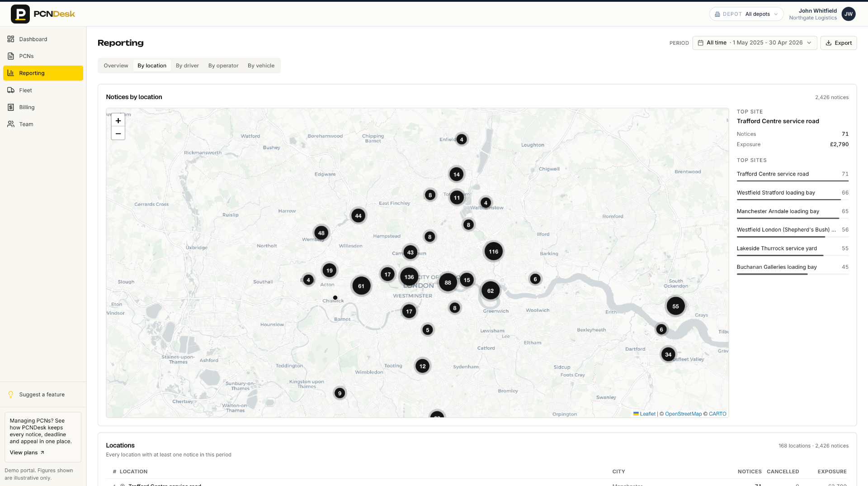
Task: Switch to the By driver tab
Action: pyautogui.click(x=187, y=66)
